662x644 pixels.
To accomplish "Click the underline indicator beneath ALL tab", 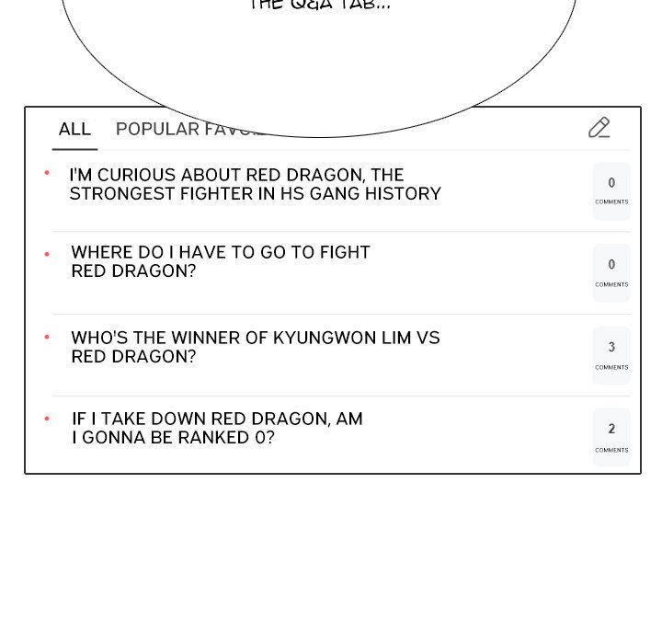I will coord(74,148).
